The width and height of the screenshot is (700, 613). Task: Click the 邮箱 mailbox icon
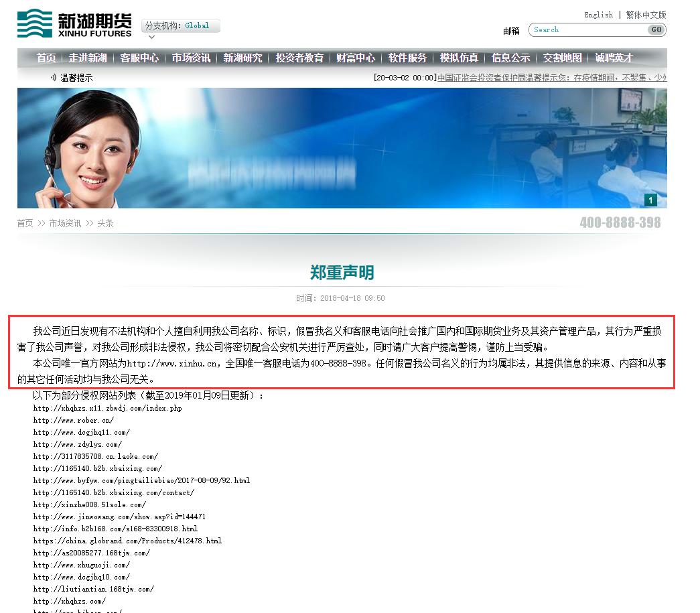pos(510,30)
